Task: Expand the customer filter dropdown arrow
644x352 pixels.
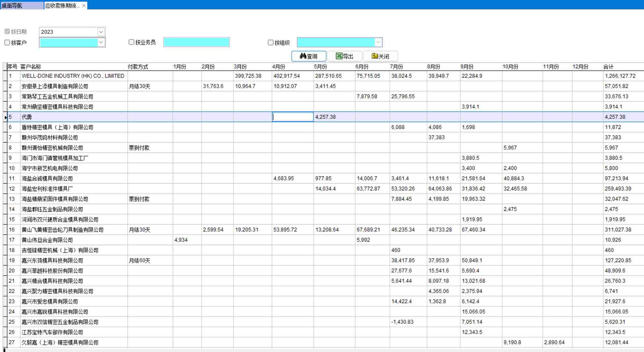Action: point(101,42)
